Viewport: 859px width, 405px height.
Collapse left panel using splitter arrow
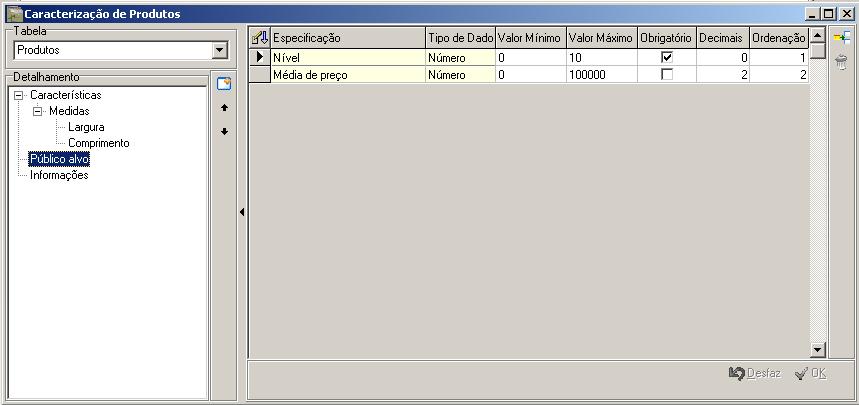click(241, 212)
